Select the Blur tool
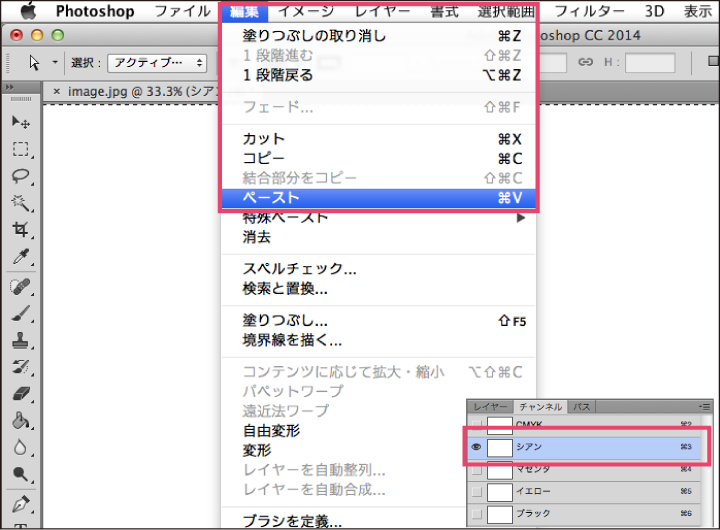 [21, 447]
